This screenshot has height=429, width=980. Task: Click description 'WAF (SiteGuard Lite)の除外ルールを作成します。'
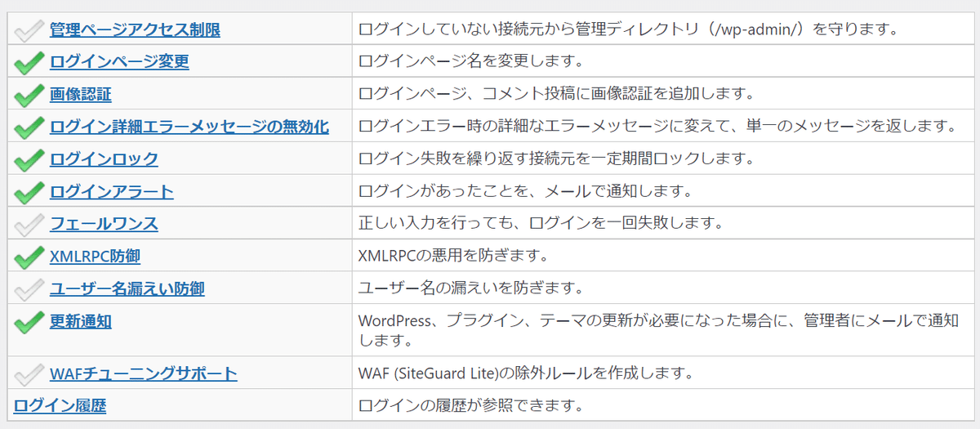(x=526, y=373)
